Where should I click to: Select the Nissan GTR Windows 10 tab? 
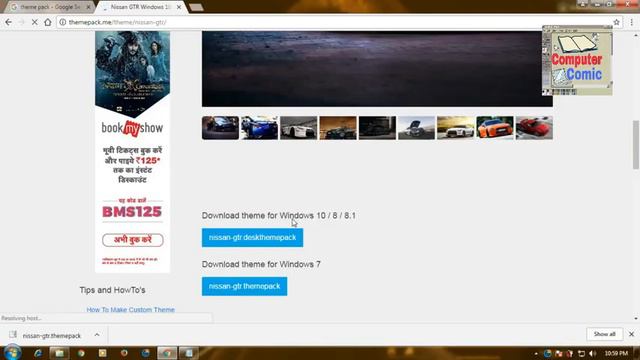tap(140, 7)
